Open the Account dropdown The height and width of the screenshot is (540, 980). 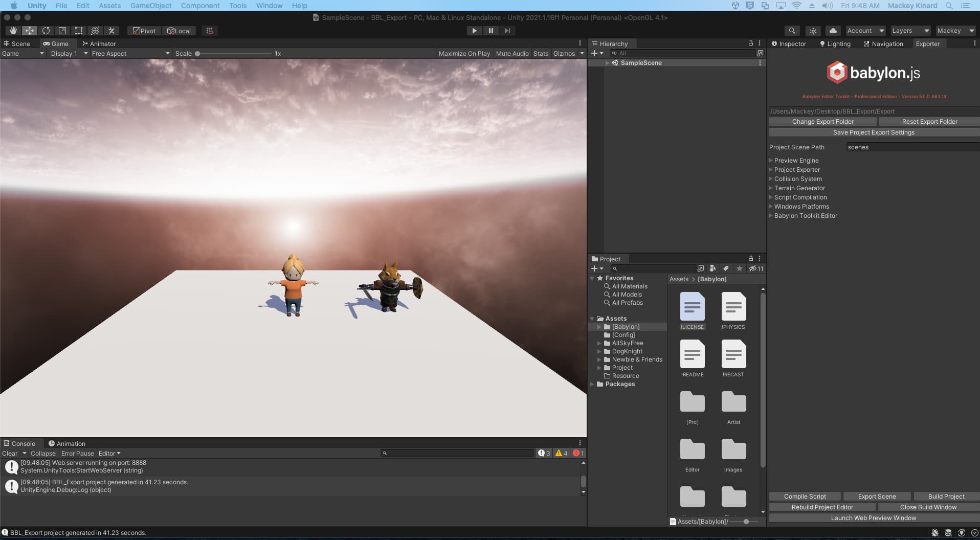click(865, 31)
